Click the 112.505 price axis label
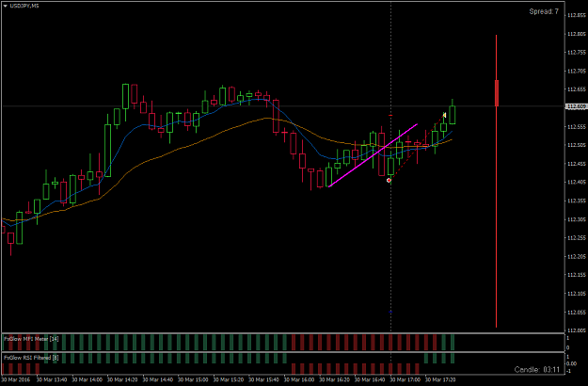The height and width of the screenshot is (386, 588). (x=577, y=145)
